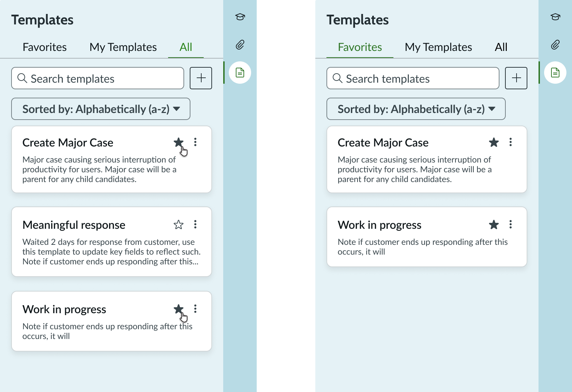Click templates document icon in left panel sidebar
The image size is (572, 392).
[240, 73]
